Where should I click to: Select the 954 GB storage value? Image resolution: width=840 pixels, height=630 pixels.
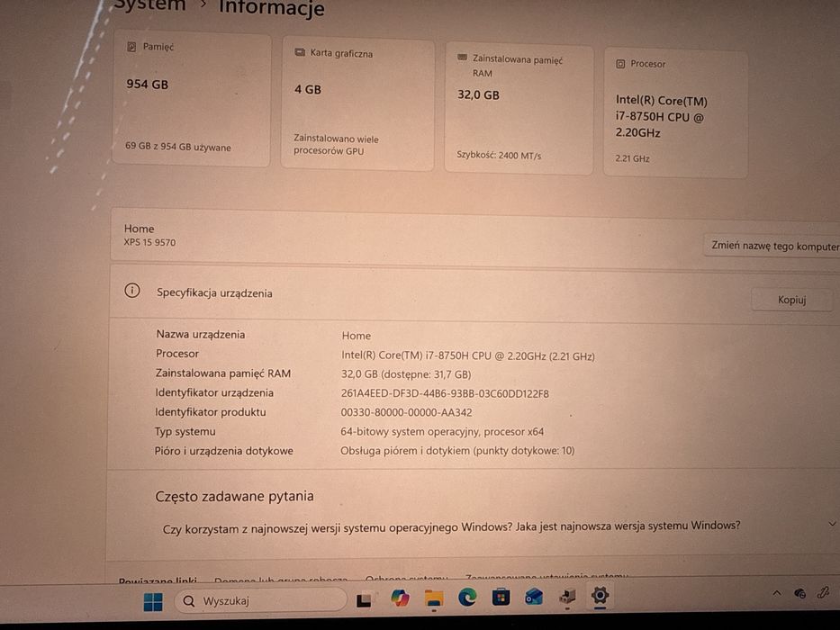pyautogui.click(x=148, y=84)
